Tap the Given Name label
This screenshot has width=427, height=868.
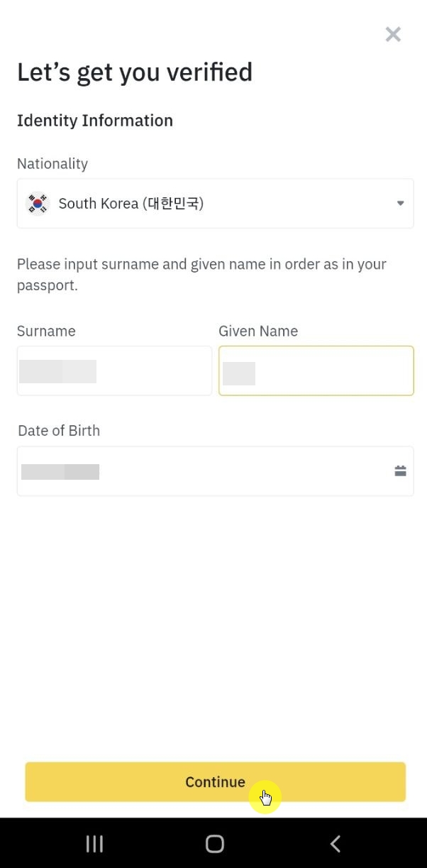258,331
